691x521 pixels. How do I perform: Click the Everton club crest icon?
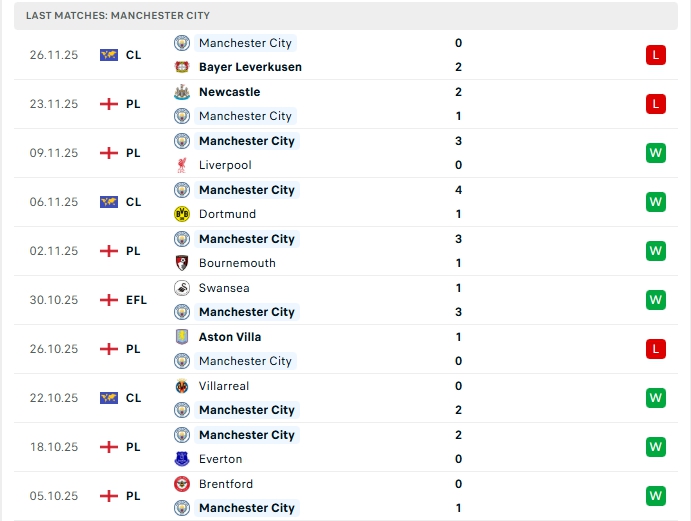182,459
